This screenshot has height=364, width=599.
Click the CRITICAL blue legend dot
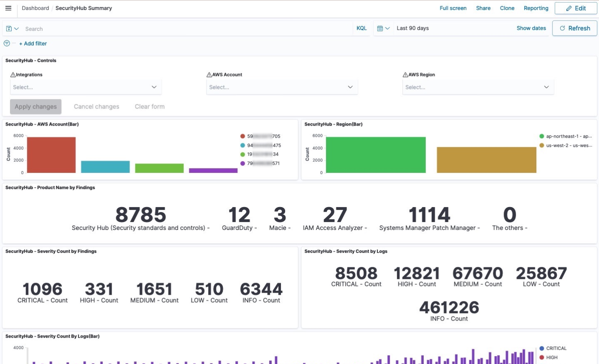point(542,348)
